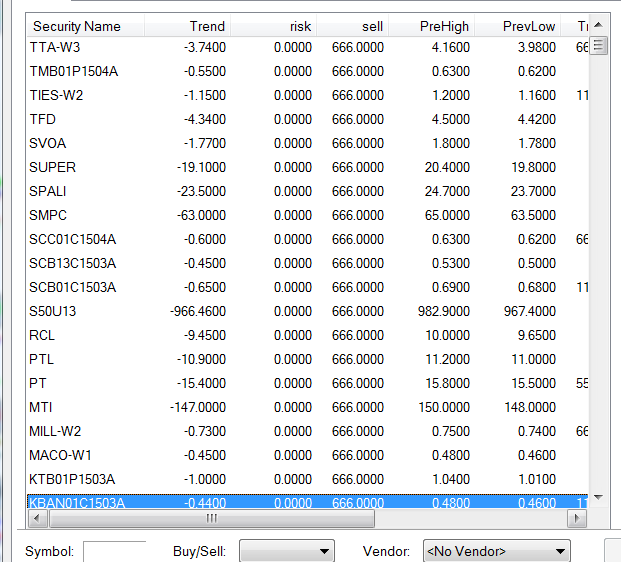This screenshot has width=621, height=562.
Task: Click PreHigh value 150.0000
Action: (444, 407)
